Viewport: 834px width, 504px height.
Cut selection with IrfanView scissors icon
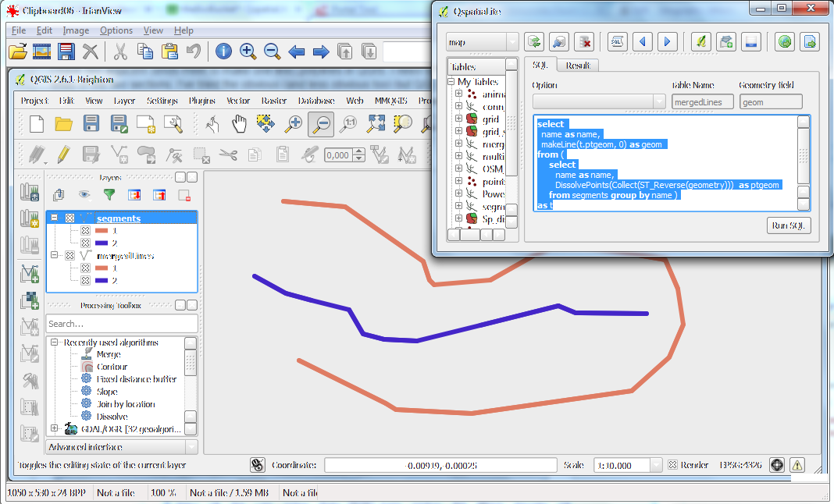tap(121, 51)
